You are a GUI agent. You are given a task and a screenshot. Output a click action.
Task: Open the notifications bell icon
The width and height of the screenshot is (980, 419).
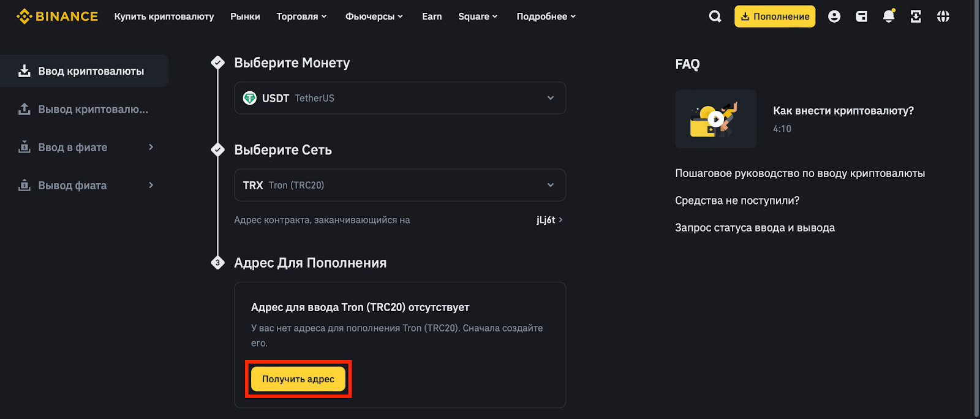(889, 16)
